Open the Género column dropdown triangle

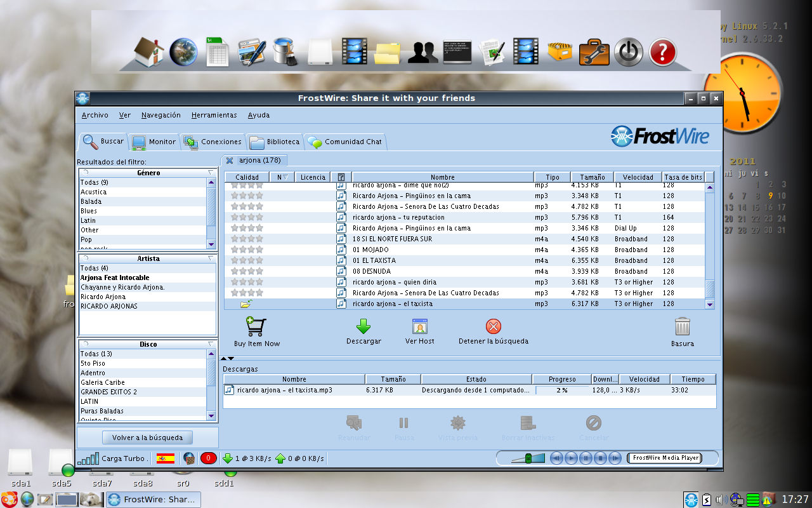(211, 173)
